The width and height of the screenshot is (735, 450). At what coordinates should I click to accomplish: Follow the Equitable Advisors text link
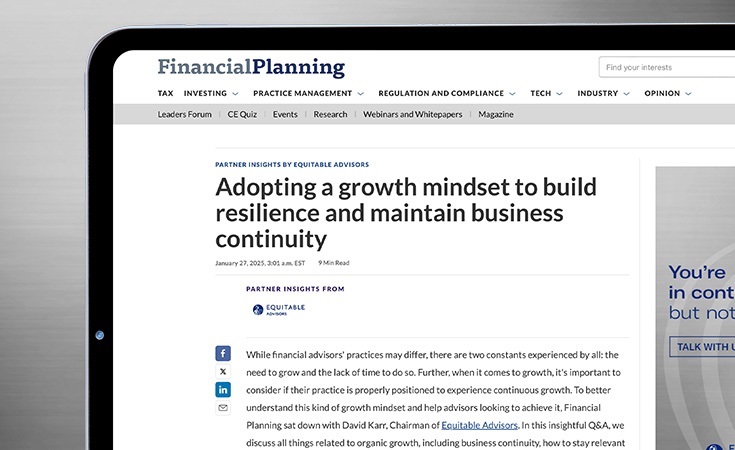click(x=484, y=425)
